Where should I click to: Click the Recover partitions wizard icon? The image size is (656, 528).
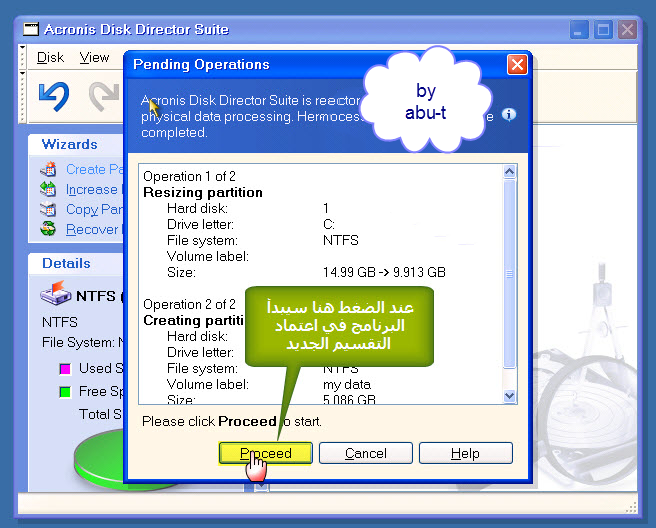[x=49, y=229]
